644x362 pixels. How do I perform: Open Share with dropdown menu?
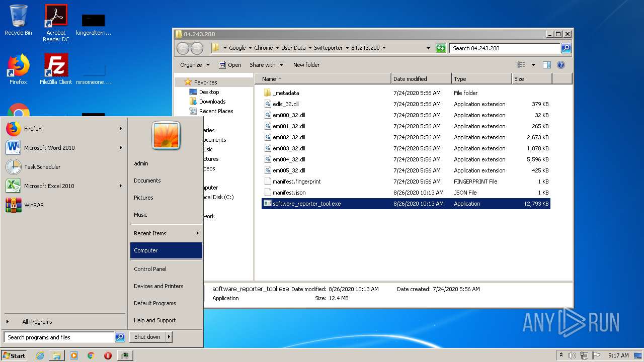click(x=266, y=65)
